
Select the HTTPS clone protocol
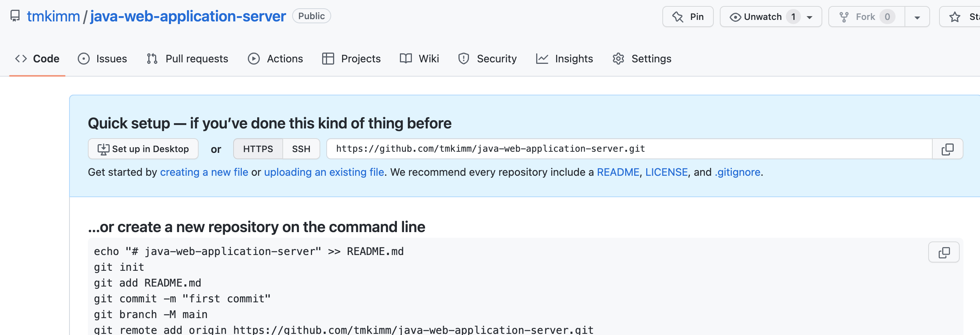258,149
